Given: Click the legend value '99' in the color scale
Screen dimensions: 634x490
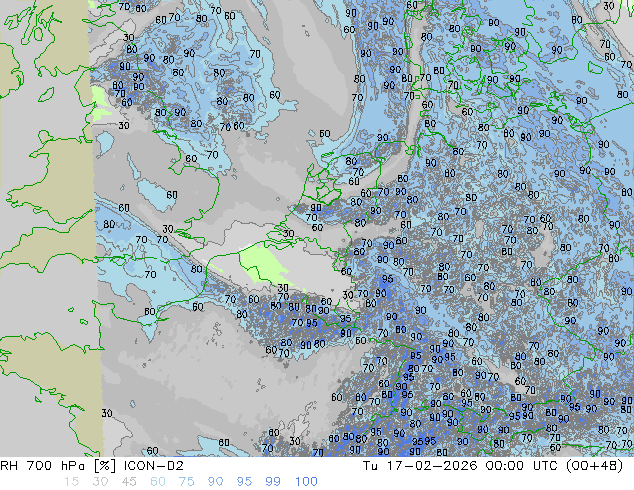Looking at the screenshot, I should [273, 482].
